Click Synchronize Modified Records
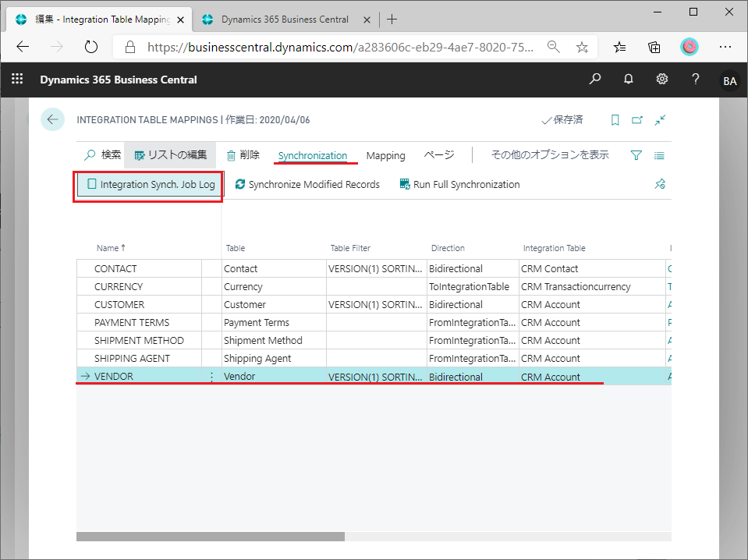 pyautogui.click(x=307, y=184)
